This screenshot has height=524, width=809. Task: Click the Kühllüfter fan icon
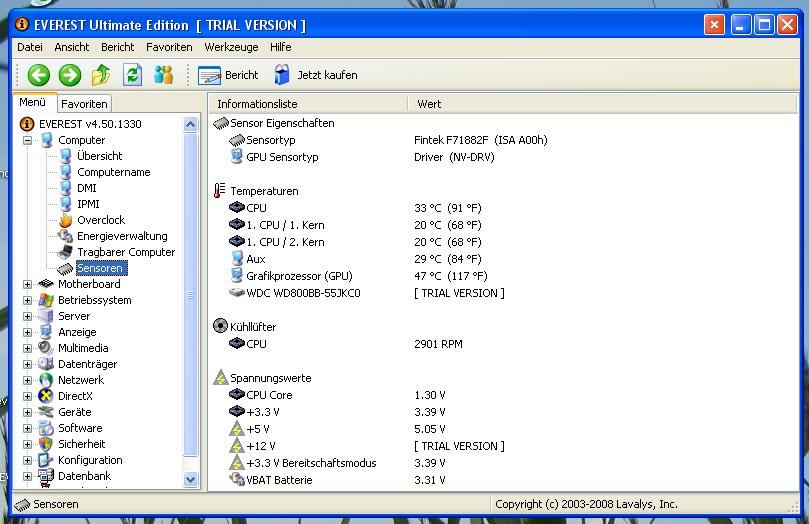[220, 325]
